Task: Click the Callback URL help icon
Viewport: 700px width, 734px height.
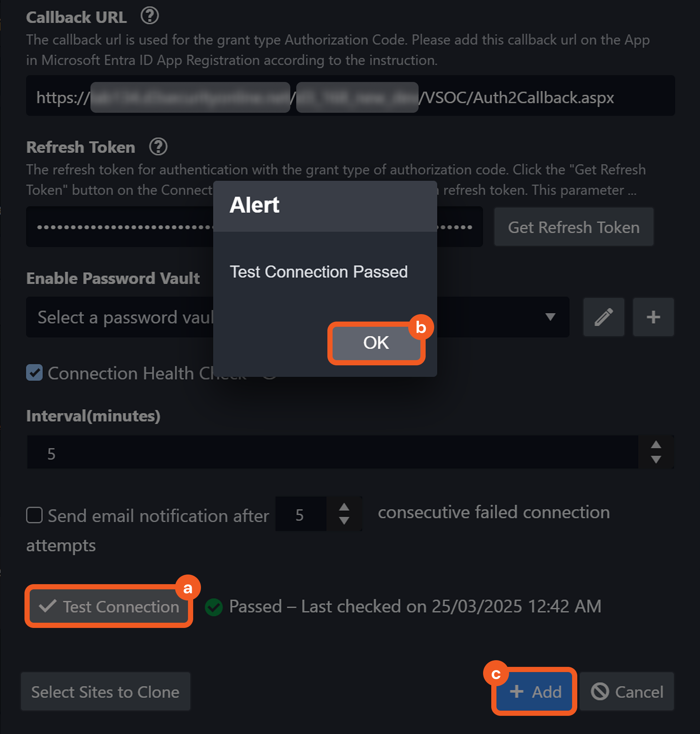Action: (x=150, y=16)
